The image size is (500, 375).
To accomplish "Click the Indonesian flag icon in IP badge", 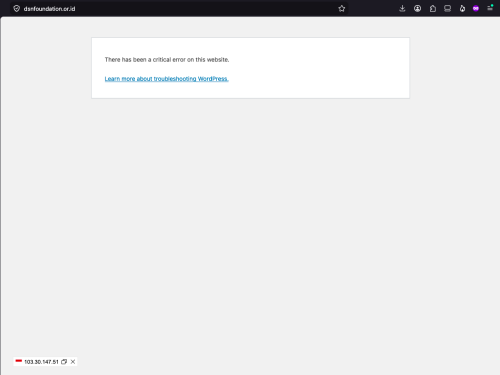I will click(19, 361).
